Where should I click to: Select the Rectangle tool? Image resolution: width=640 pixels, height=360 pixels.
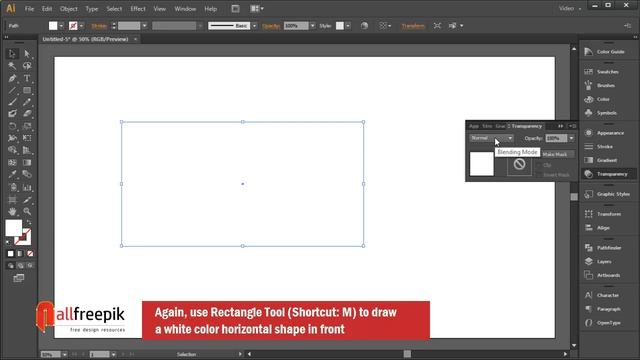click(27, 90)
